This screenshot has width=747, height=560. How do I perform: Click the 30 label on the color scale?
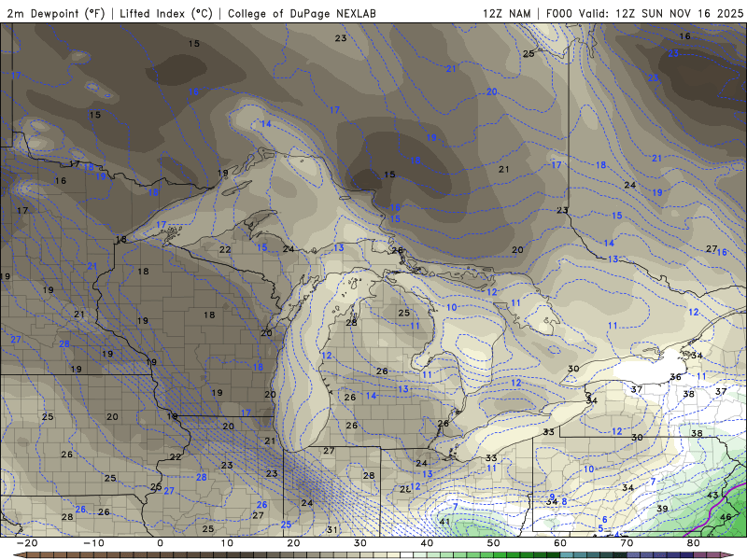(x=360, y=543)
